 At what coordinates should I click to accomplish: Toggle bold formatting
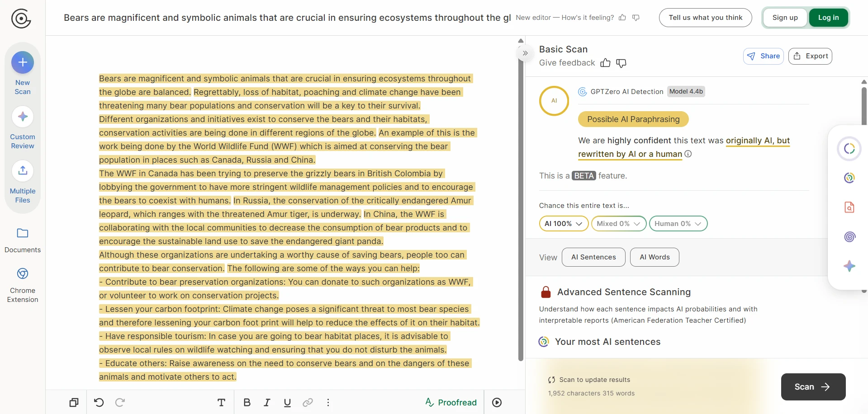[x=247, y=402]
